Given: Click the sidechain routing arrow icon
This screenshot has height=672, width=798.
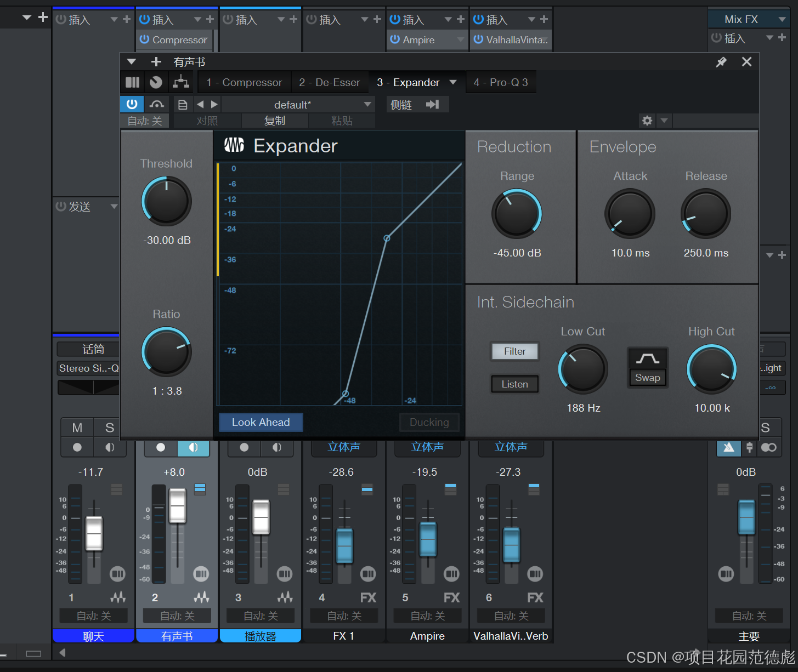Looking at the screenshot, I should [x=433, y=104].
